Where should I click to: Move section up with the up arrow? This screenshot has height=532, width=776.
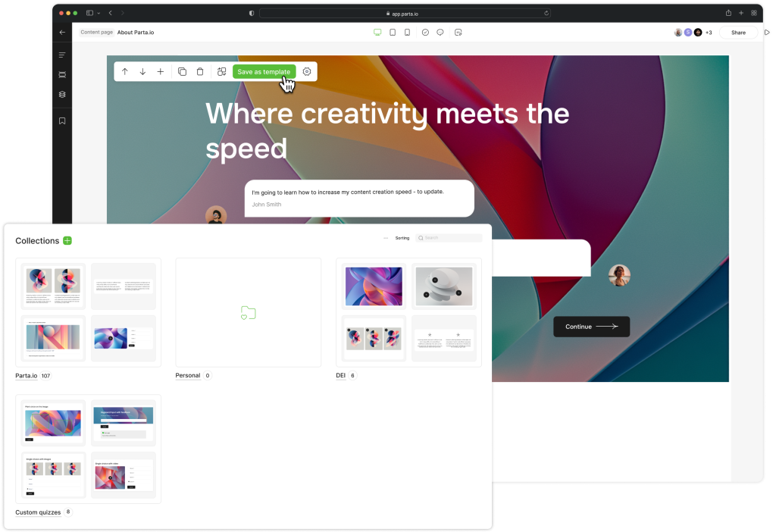(125, 72)
